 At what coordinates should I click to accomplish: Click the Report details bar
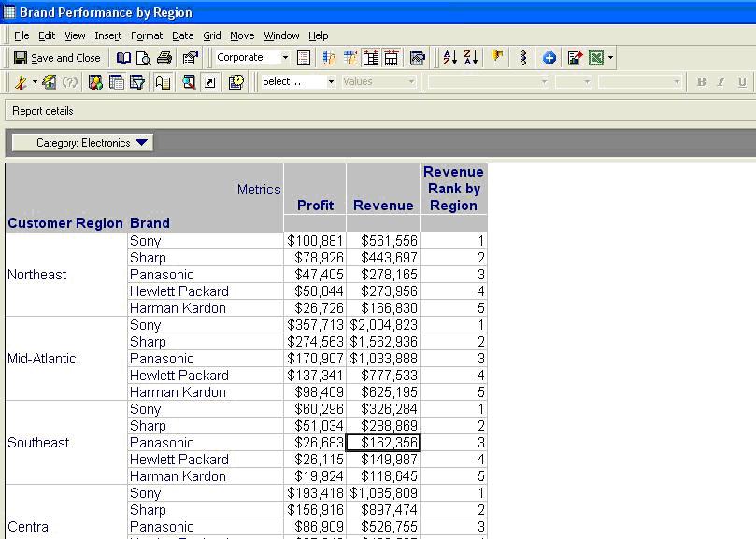42,110
